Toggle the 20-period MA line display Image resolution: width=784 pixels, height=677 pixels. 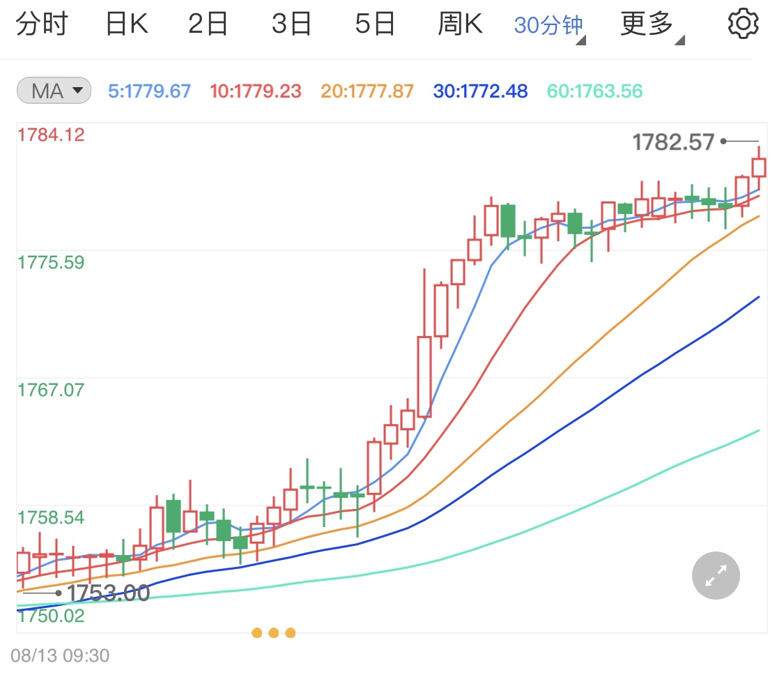367,90
